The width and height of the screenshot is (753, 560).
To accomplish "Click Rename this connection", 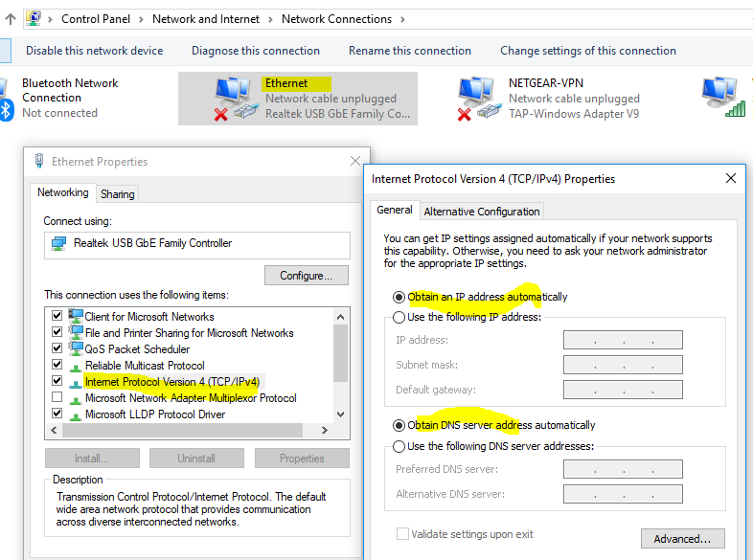I will pyautogui.click(x=410, y=51).
